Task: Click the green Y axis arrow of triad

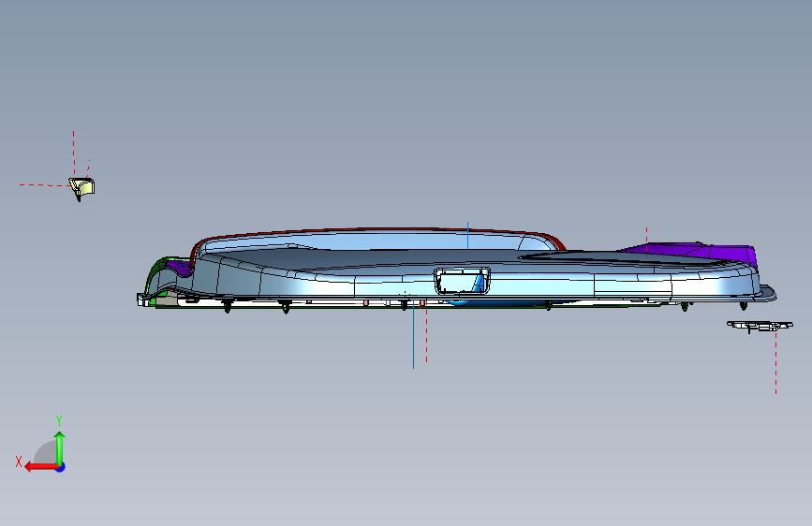Action: click(x=60, y=447)
